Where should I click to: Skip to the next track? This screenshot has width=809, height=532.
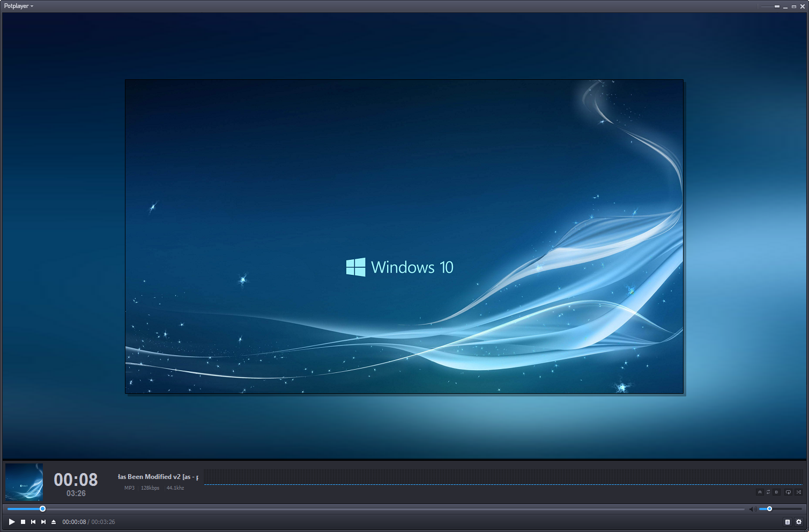click(43, 522)
